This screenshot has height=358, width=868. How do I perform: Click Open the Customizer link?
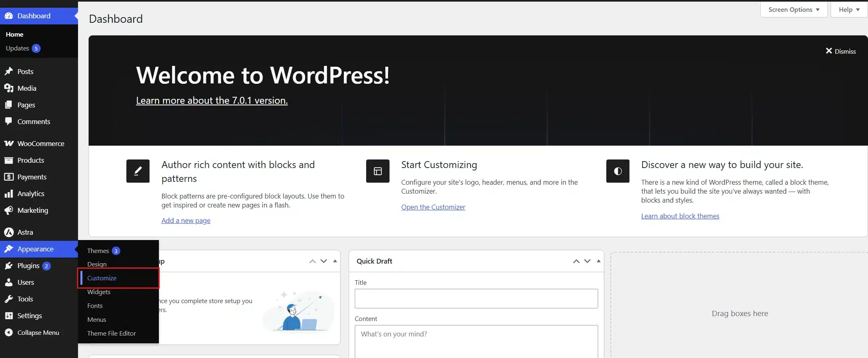pos(433,207)
